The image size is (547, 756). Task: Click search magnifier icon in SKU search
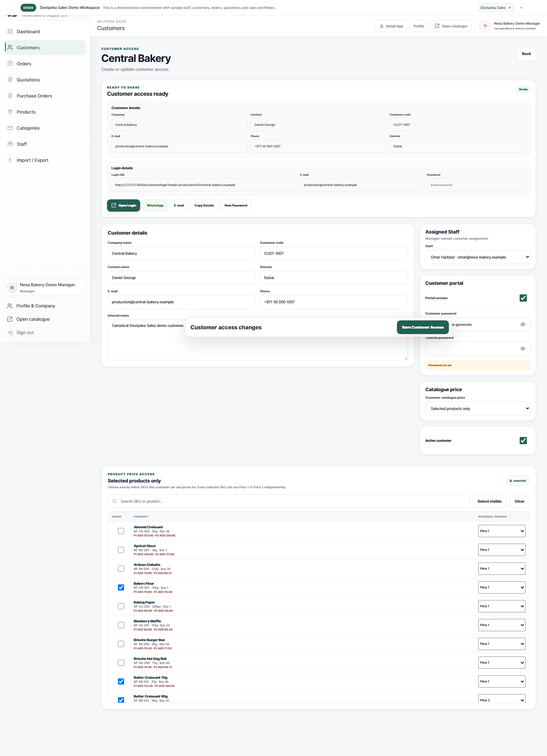(115, 501)
